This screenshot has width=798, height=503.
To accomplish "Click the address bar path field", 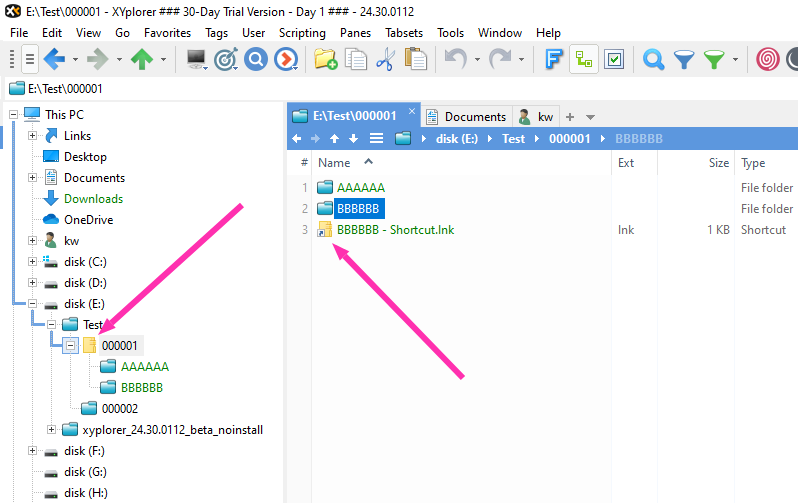I will tap(402, 89).
